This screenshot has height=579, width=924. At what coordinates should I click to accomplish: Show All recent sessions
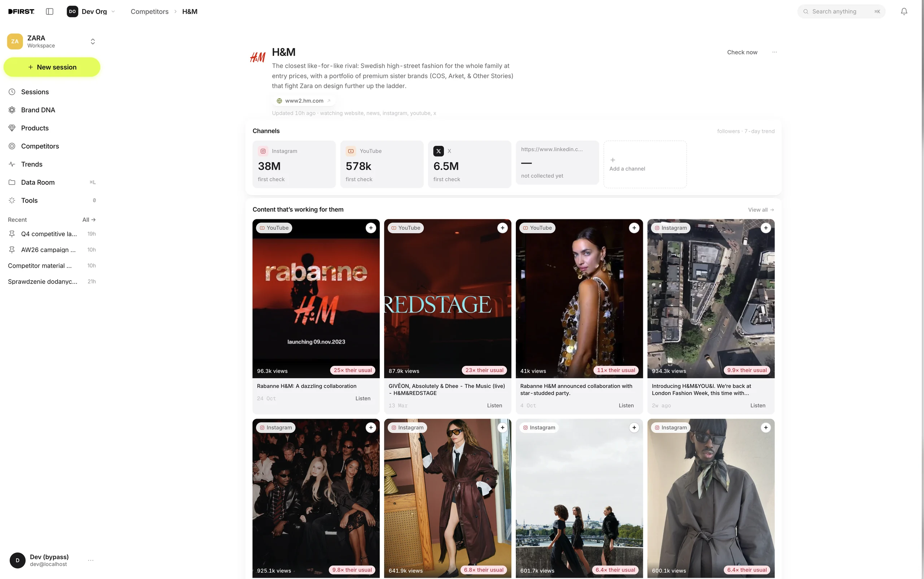click(x=89, y=219)
